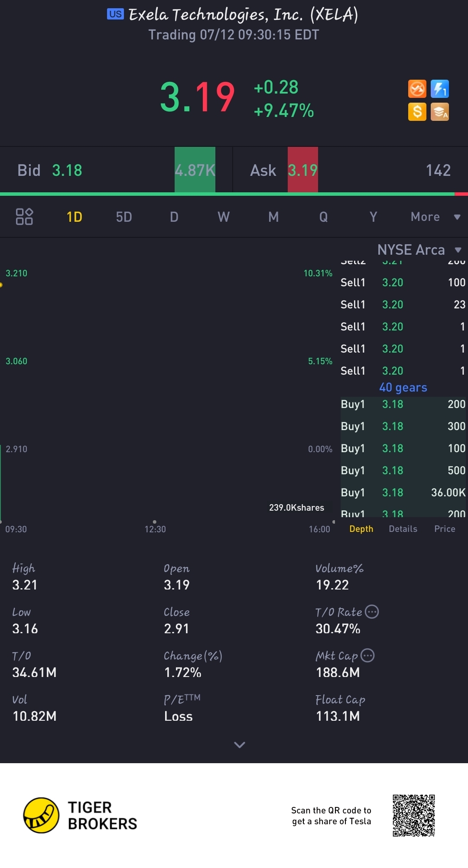Switch to the Price tab

(445, 529)
